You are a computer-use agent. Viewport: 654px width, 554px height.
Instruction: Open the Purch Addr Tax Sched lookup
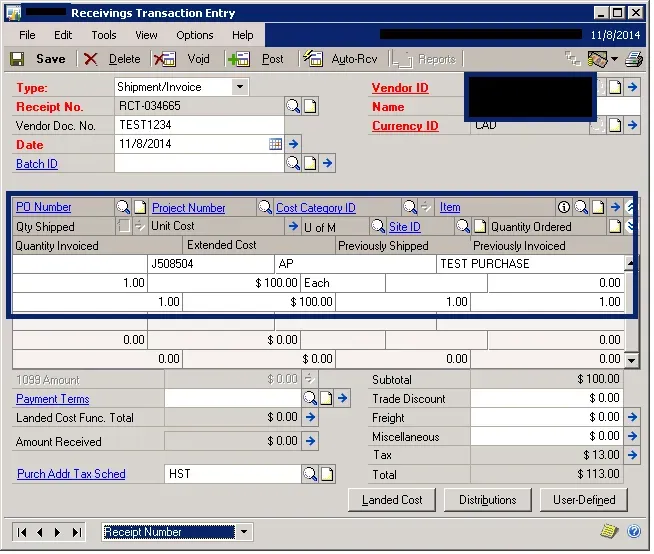click(x=310, y=474)
